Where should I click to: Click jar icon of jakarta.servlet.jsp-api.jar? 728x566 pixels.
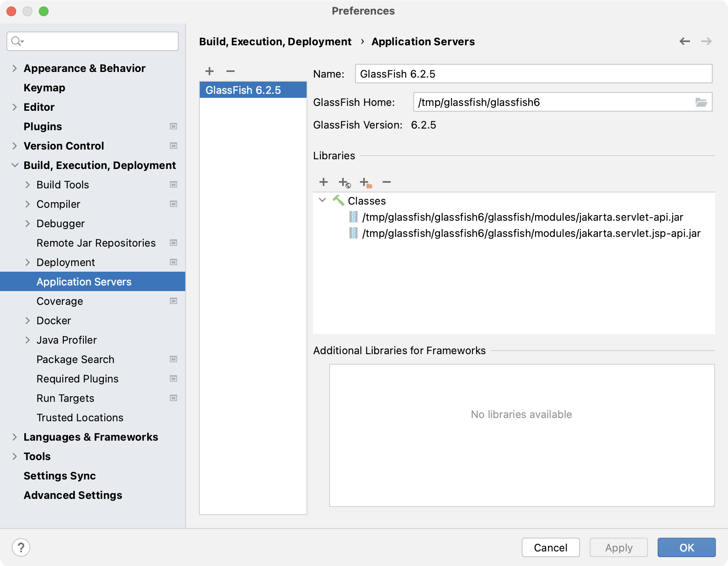(353, 233)
